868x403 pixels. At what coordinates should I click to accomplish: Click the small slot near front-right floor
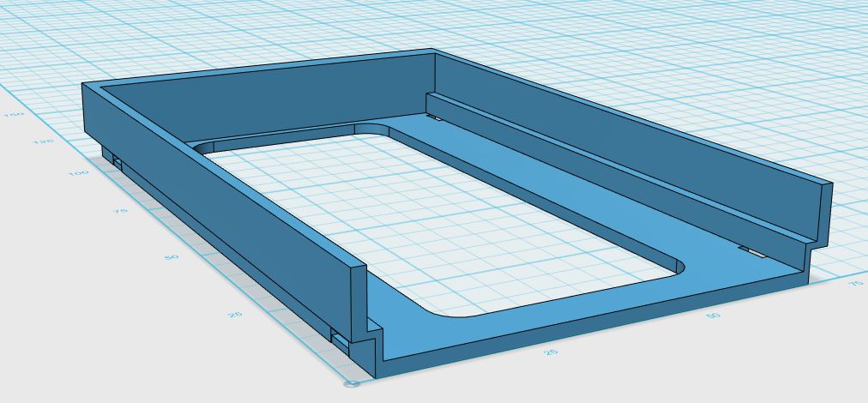point(754,252)
